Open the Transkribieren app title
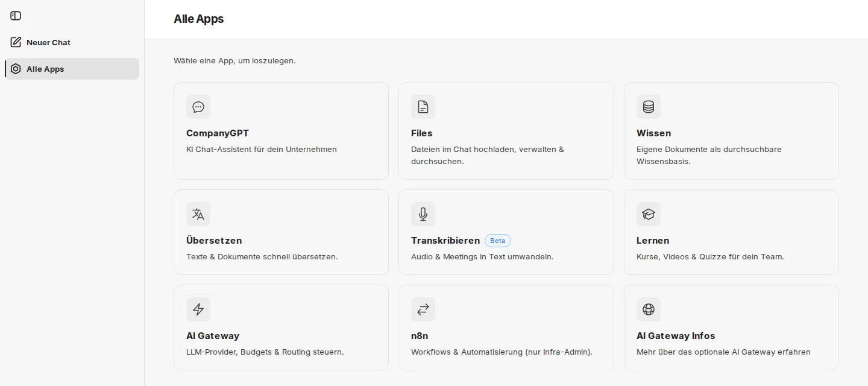The image size is (868, 386). pos(445,241)
